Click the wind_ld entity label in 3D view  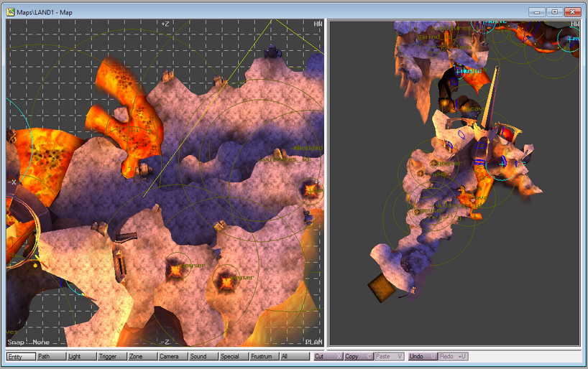click(435, 37)
